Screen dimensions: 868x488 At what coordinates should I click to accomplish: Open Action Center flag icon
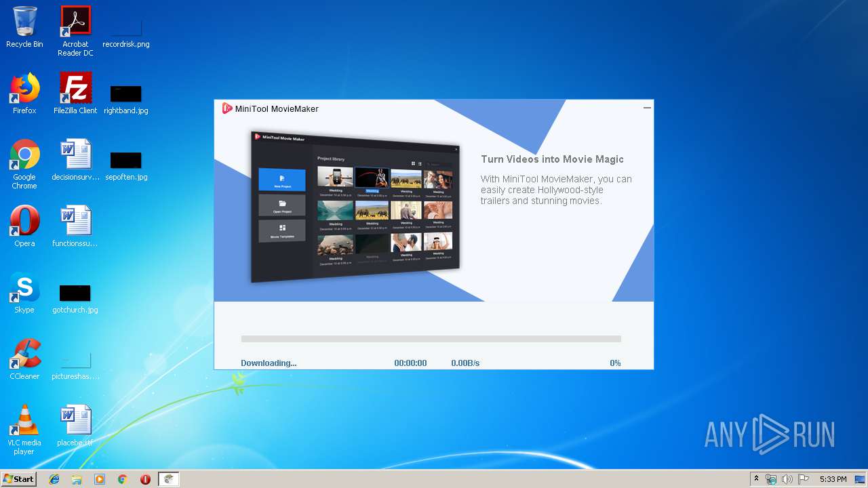click(802, 479)
